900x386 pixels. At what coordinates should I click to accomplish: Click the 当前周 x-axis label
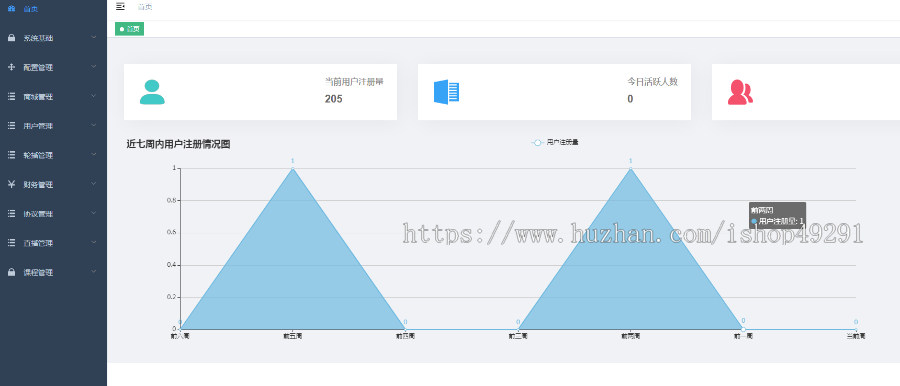(856, 336)
